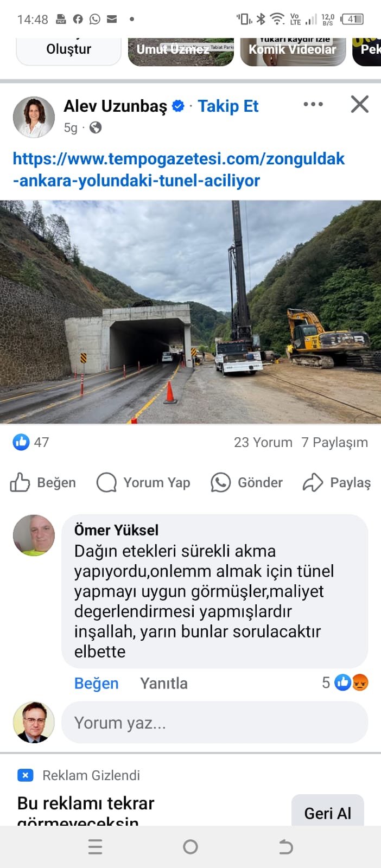Tap the Android home navigation button
Image resolution: width=381 pixels, height=868 pixels.
tap(190, 847)
